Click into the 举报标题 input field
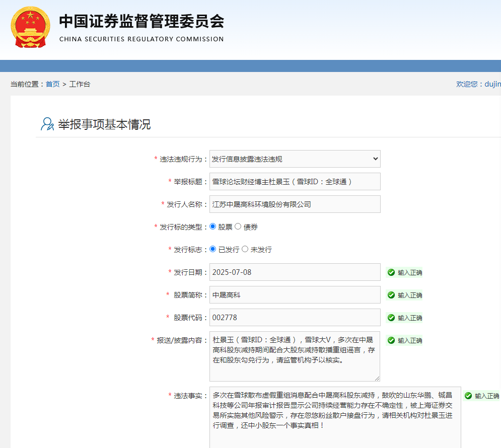Viewport: 501px width, 448px height. tap(295, 181)
